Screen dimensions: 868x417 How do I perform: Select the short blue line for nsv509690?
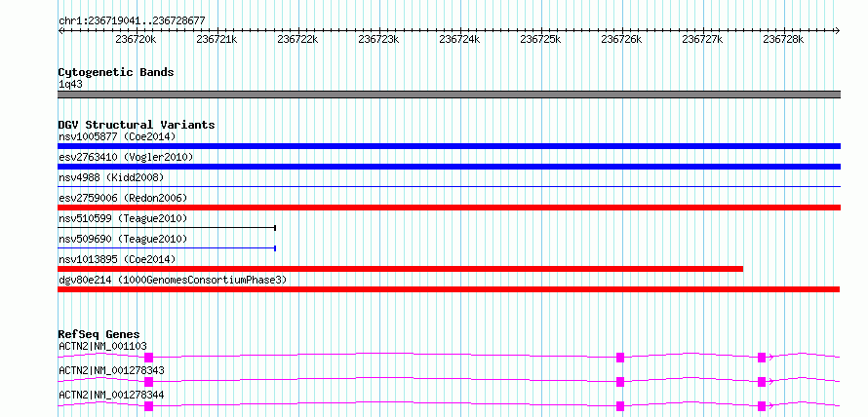[167, 248]
